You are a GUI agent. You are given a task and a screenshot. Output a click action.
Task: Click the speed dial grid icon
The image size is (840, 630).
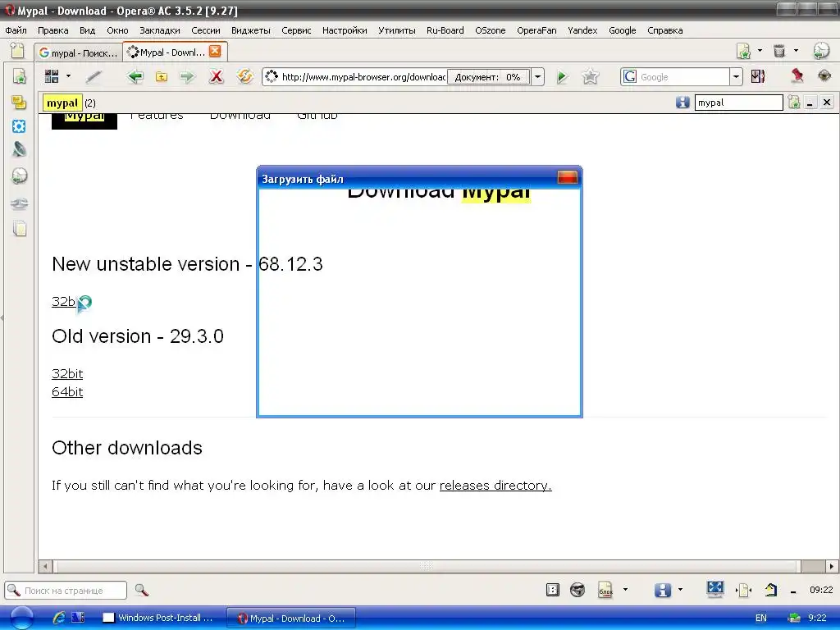click(52, 76)
